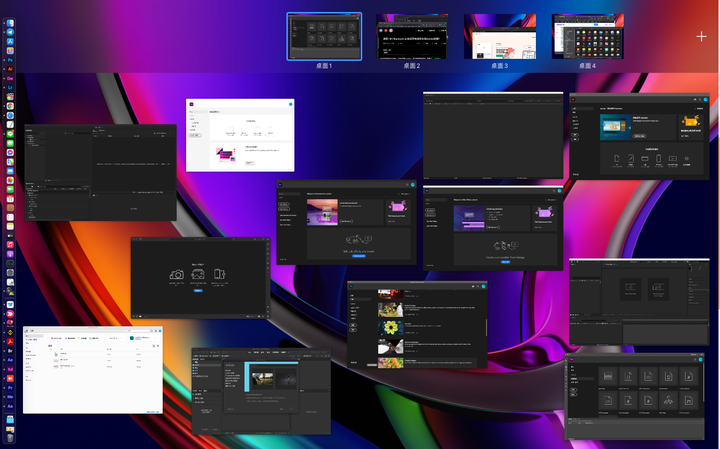Click the Media Encoder (Me) Dock icon
Viewport: 720px width, 449px height.
tap(10, 397)
